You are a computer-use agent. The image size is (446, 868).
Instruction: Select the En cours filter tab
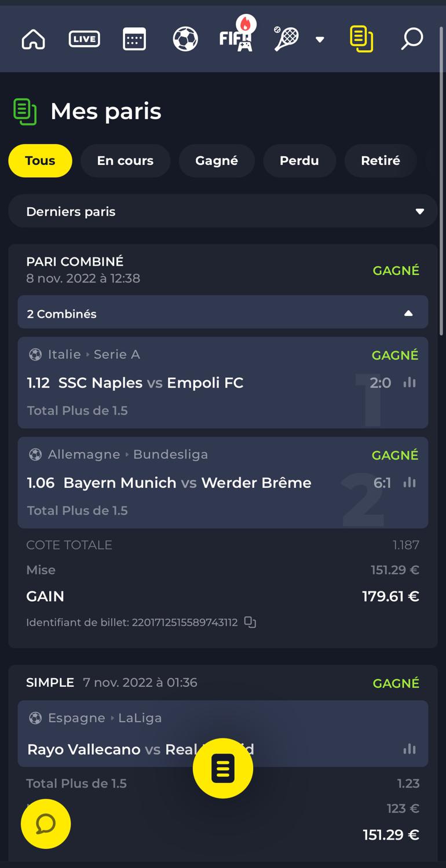pyautogui.click(x=125, y=160)
